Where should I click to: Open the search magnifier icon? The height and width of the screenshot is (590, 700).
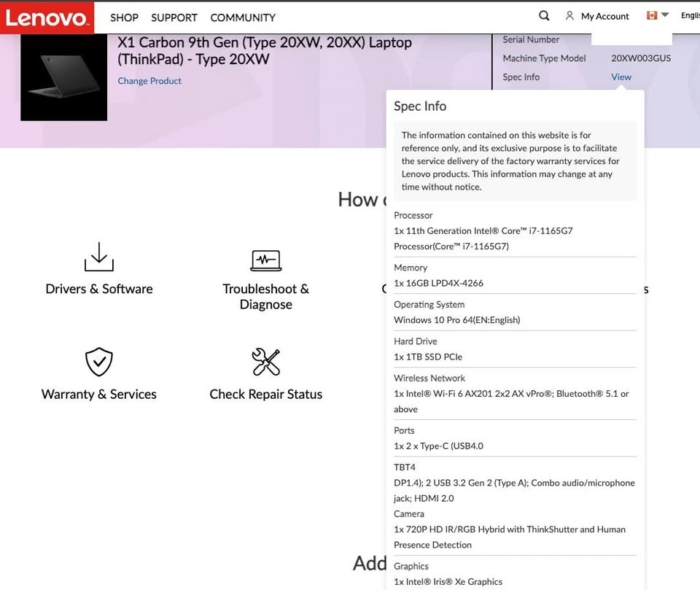click(x=544, y=16)
